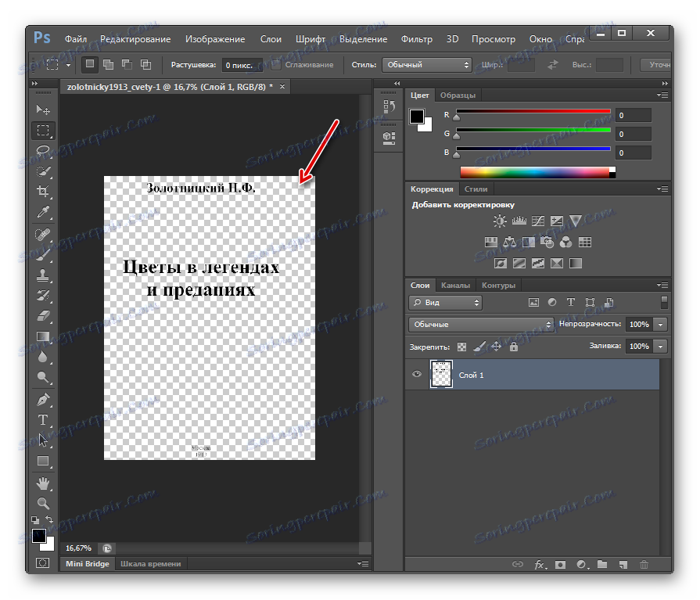Add Levels adjustment
700x600 pixels.
click(519, 221)
